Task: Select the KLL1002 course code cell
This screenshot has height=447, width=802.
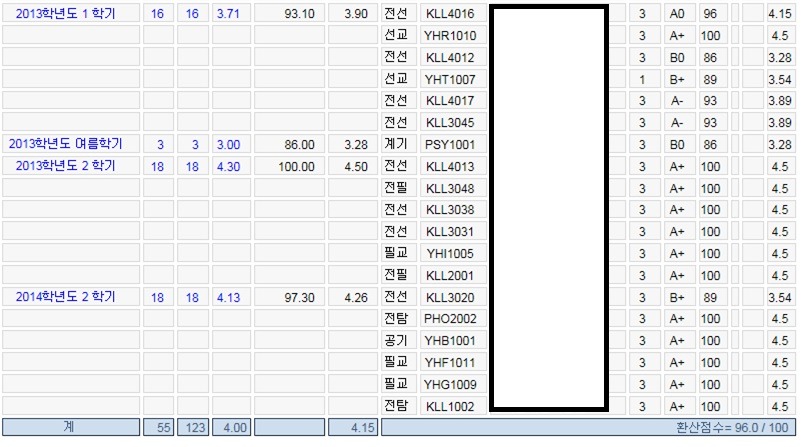Action: click(449, 406)
